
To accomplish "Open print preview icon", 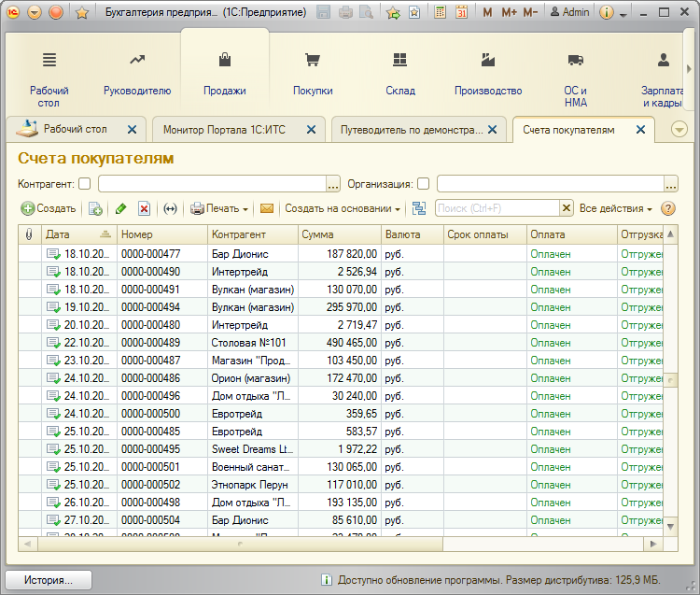I will [367, 12].
